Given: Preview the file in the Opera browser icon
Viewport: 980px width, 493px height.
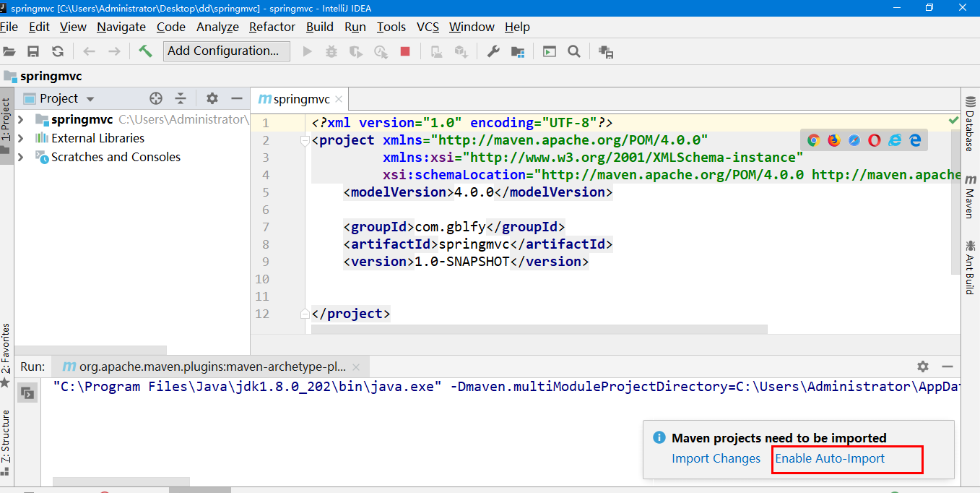Looking at the screenshot, I should point(875,140).
